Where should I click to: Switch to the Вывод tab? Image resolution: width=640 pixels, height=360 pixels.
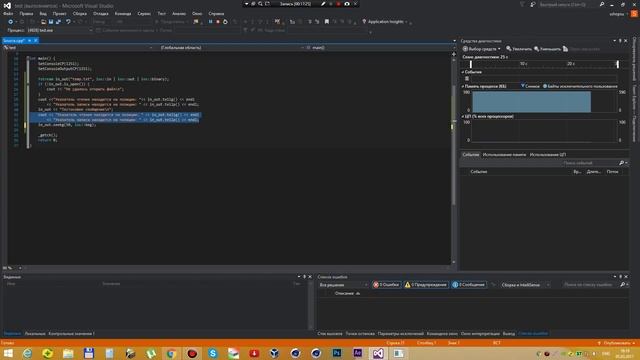(509, 334)
